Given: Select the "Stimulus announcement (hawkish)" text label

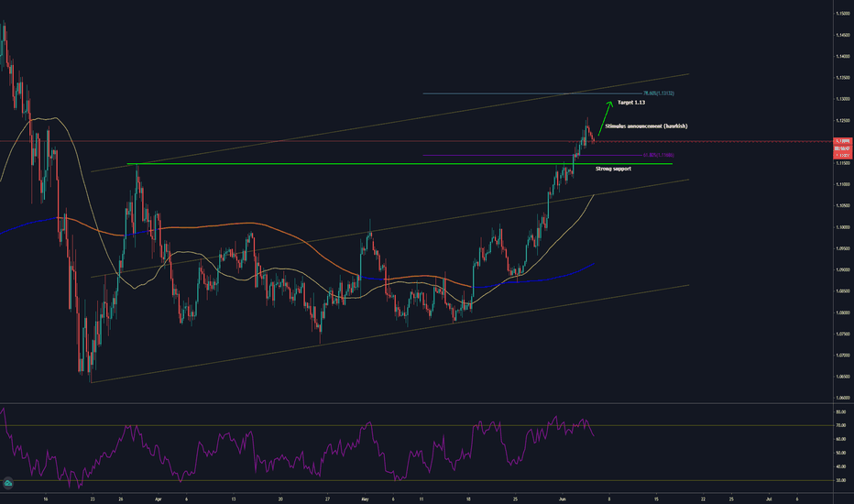Looking at the screenshot, I should coord(646,126).
